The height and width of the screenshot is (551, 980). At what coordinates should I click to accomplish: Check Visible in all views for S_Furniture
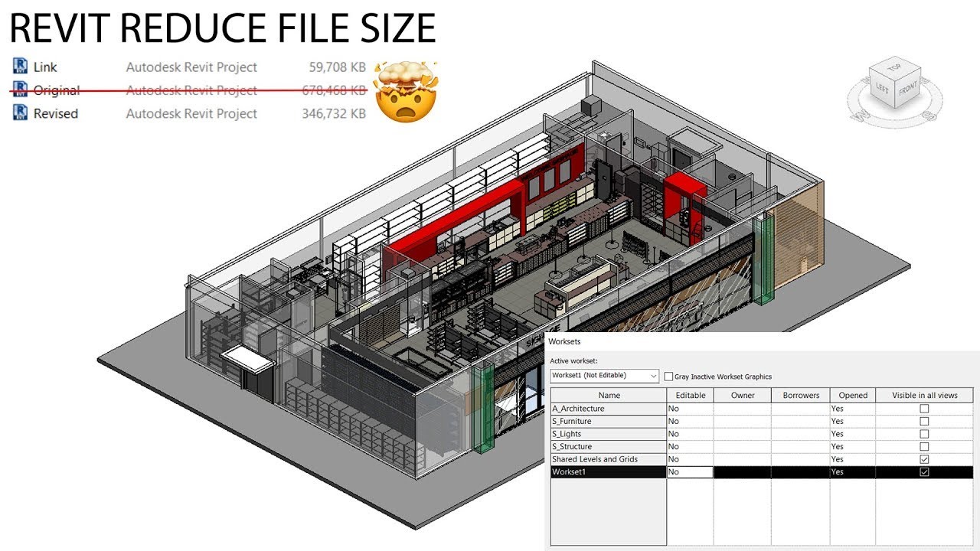click(924, 421)
